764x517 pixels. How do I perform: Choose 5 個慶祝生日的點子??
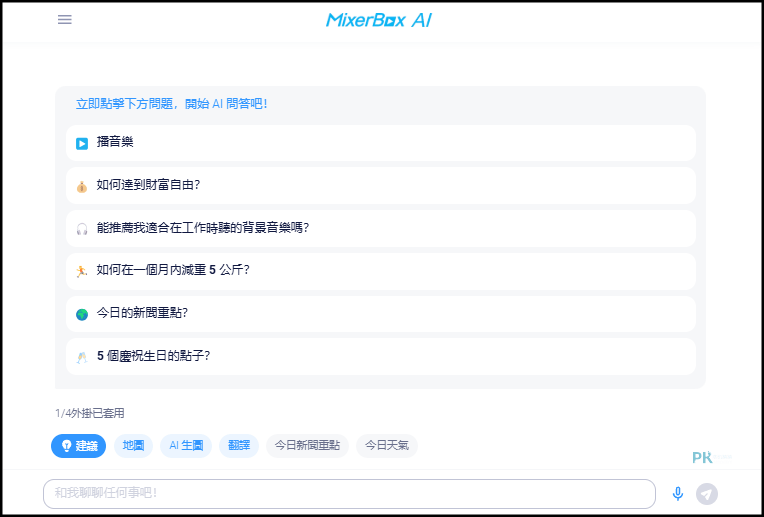coord(381,357)
